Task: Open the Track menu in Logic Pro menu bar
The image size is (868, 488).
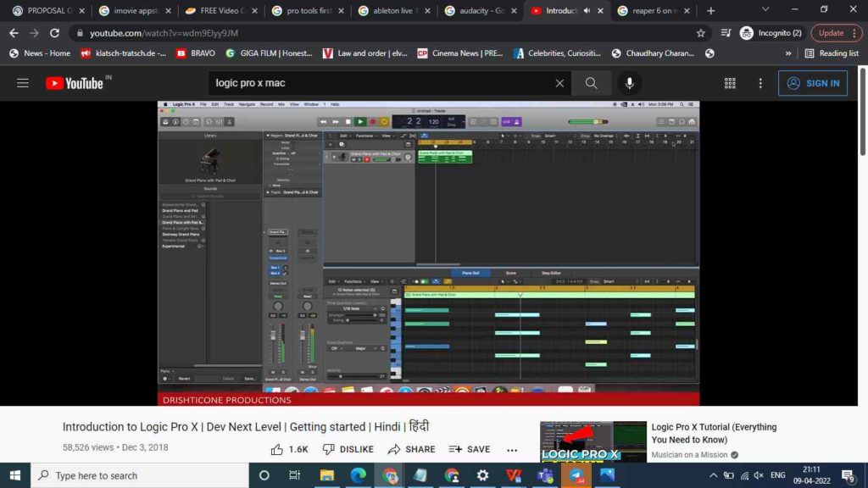Action: 229,104
